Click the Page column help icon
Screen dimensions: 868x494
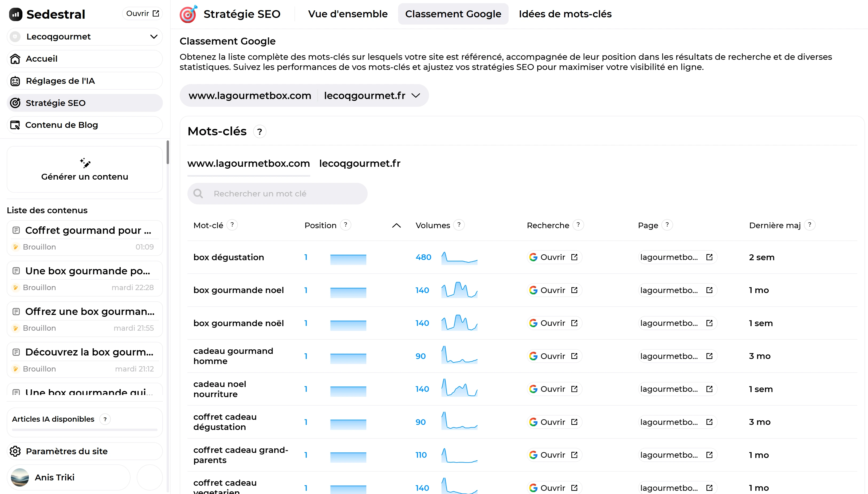(x=667, y=225)
